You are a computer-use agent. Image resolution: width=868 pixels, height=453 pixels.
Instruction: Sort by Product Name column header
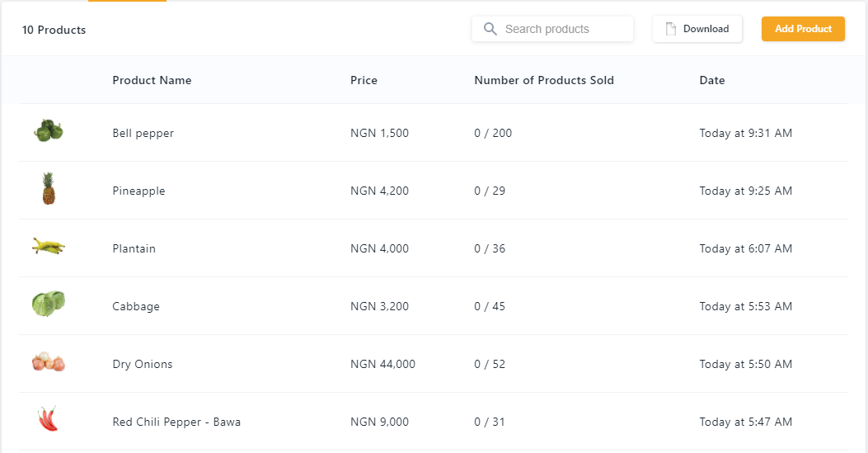[152, 80]
